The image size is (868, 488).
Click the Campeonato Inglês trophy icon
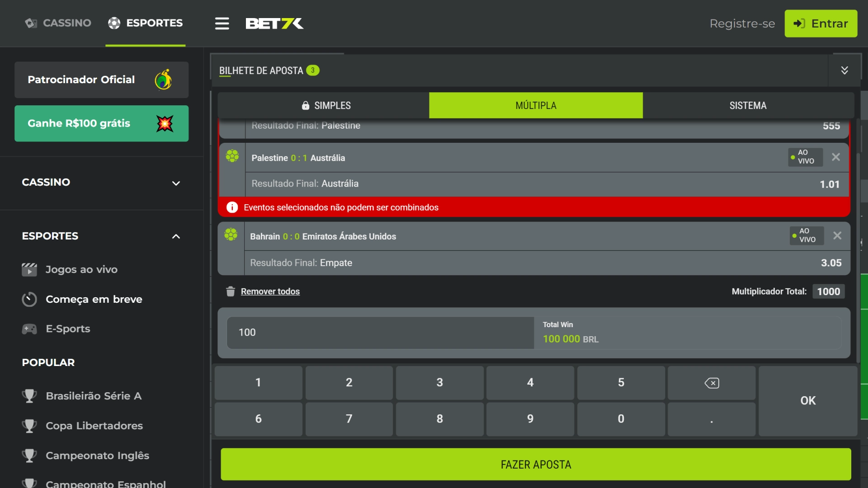click(29, 455)
